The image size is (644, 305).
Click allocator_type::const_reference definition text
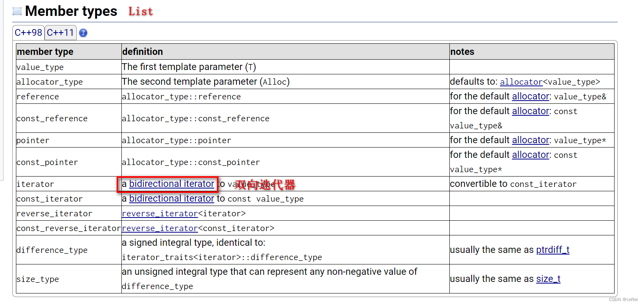tap(196, 119)
